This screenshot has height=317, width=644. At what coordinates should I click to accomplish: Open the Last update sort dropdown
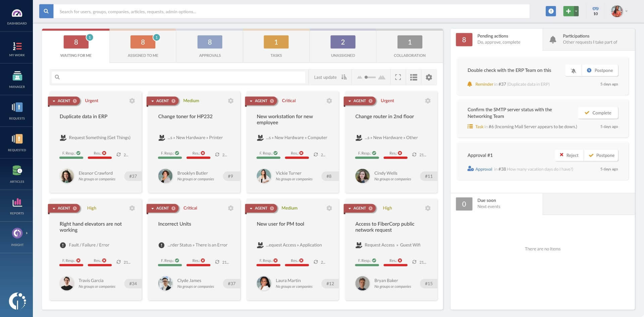[x=329, y=77]
